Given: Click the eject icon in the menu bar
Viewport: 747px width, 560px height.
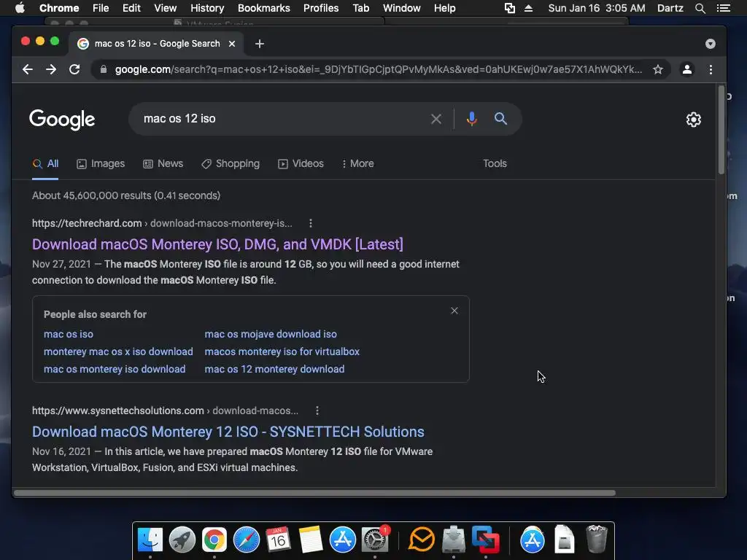Looking at the screenshot, I should (x=528, y=8).
